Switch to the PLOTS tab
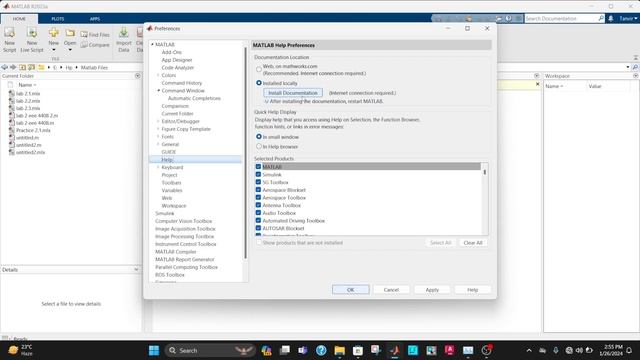This screenshot has width=640, height=360. (x=58, y=19)
